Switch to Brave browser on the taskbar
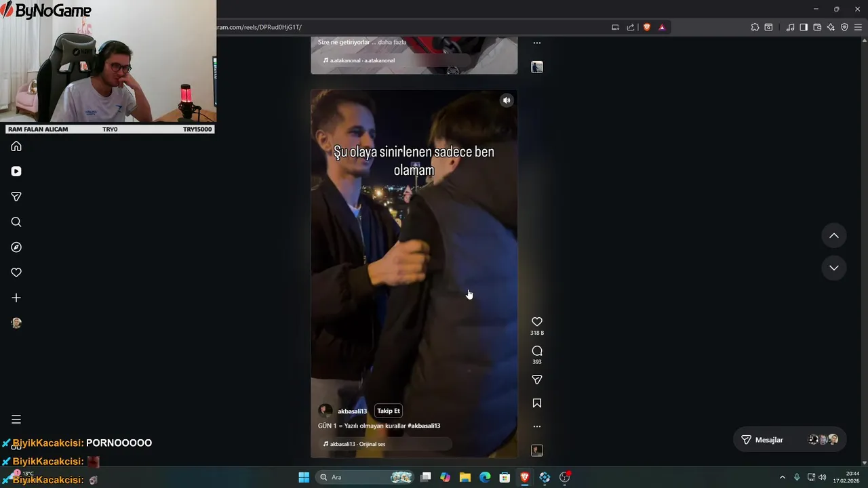The height and width of the screenshot is (488, 868). (x=525, y=477)
